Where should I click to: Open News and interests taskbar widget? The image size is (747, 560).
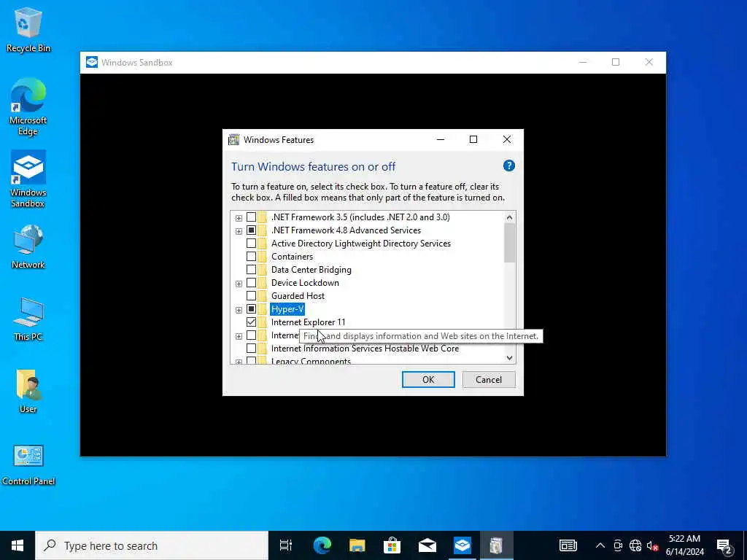point(568,545)
